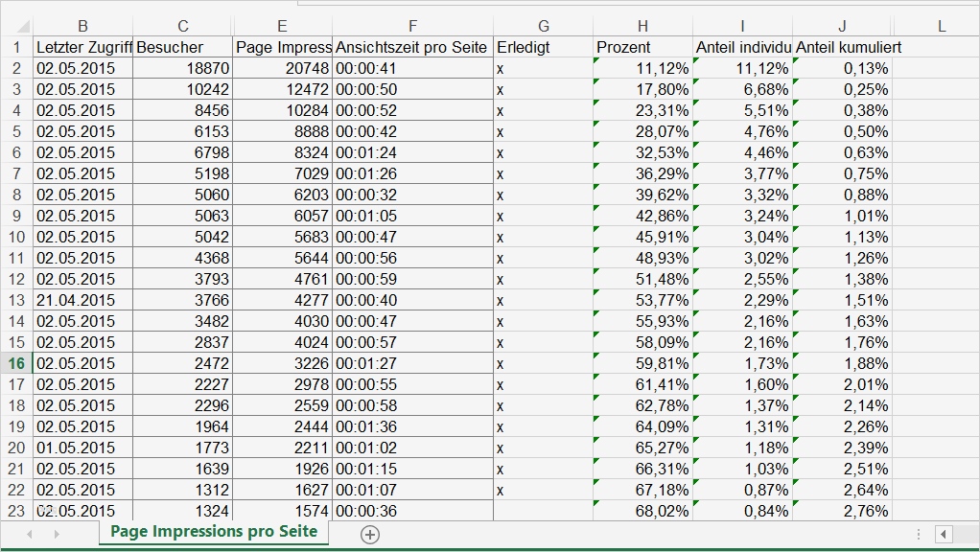Select the cumulative share 1,01%
The height and width of the screenshot is (552, 980).
843,216
